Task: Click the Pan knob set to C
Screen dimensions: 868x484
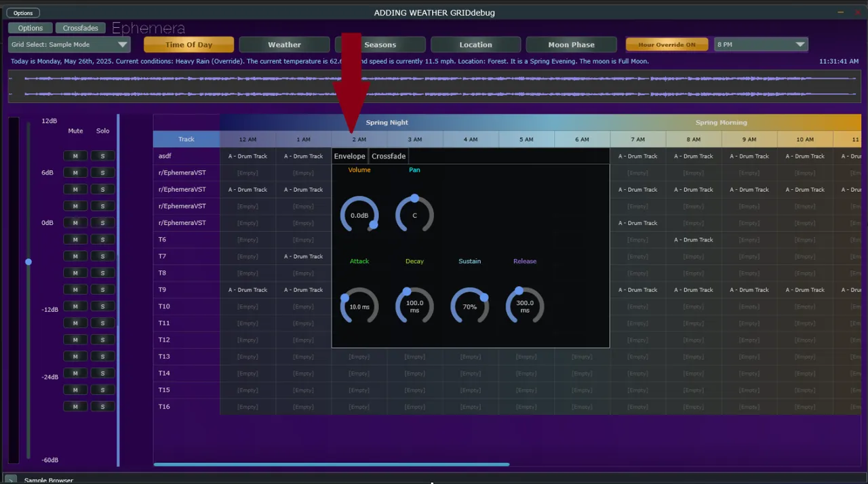Action: click(x=414, y=216)
